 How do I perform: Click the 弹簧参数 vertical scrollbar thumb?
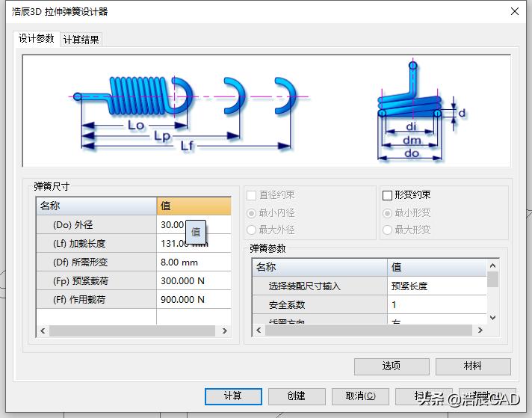(492, 279)
